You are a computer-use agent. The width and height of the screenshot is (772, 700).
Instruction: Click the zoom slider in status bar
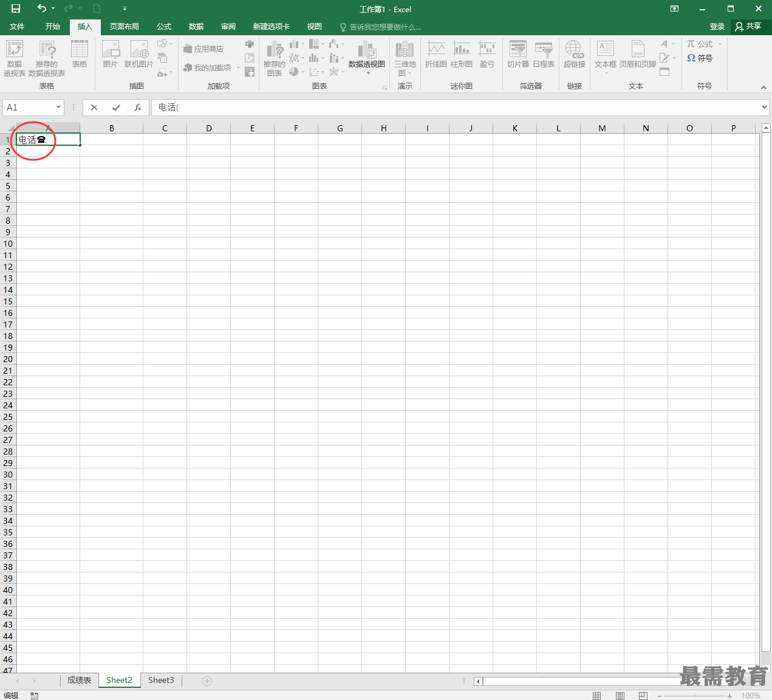point(694,696)
